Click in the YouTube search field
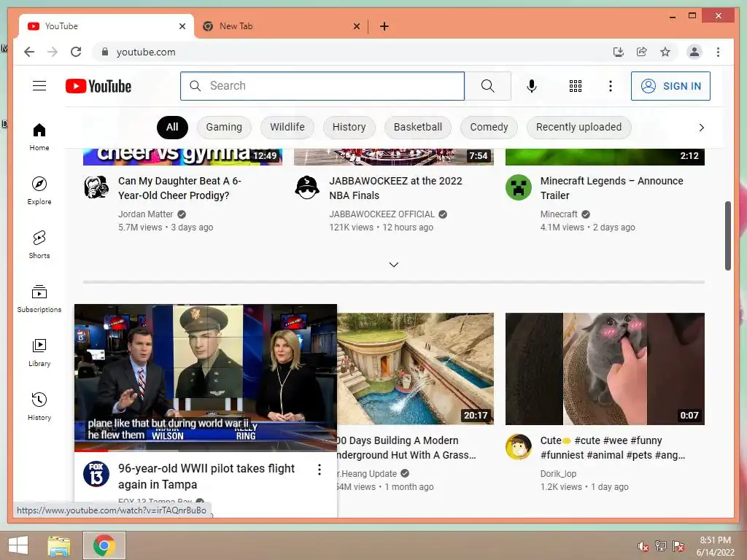This screenshot has width=747, height=560. click(x=322, y=86)
